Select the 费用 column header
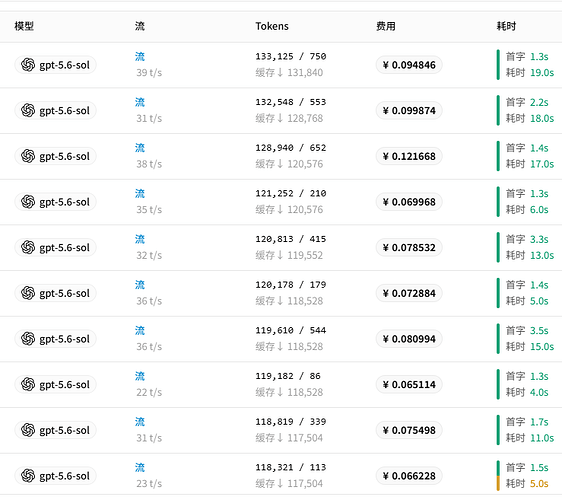This screenshot has height=500, width=562. pyautogui.click(x=386, y=26)
